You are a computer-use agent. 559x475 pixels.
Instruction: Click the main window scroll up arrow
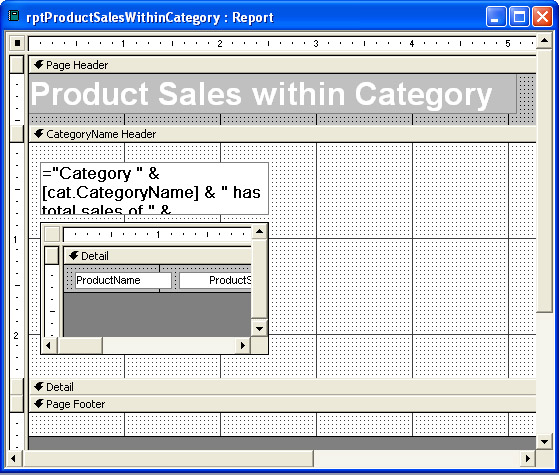point(544,41)
